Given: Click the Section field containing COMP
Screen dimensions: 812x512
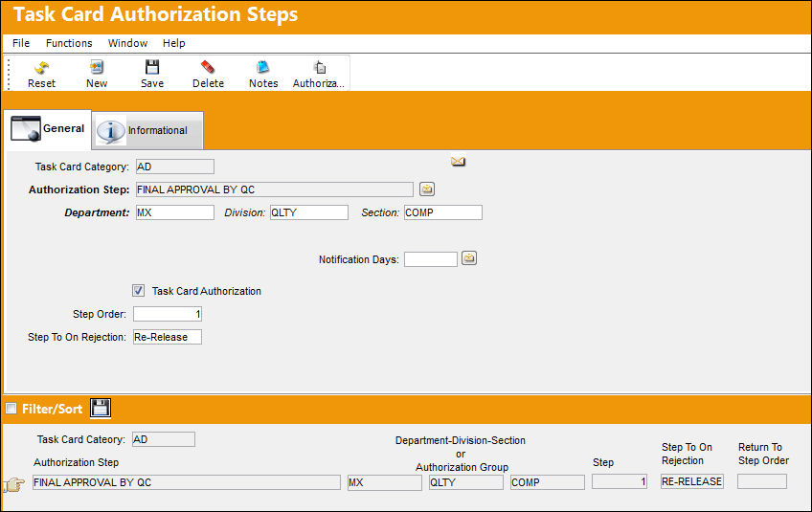Looking at the screenshot, I should pos(443,212).
